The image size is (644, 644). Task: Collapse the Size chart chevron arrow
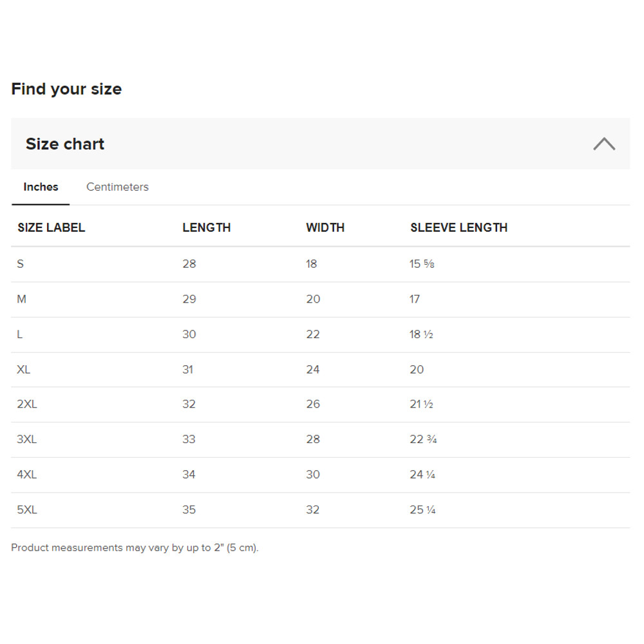603,144
